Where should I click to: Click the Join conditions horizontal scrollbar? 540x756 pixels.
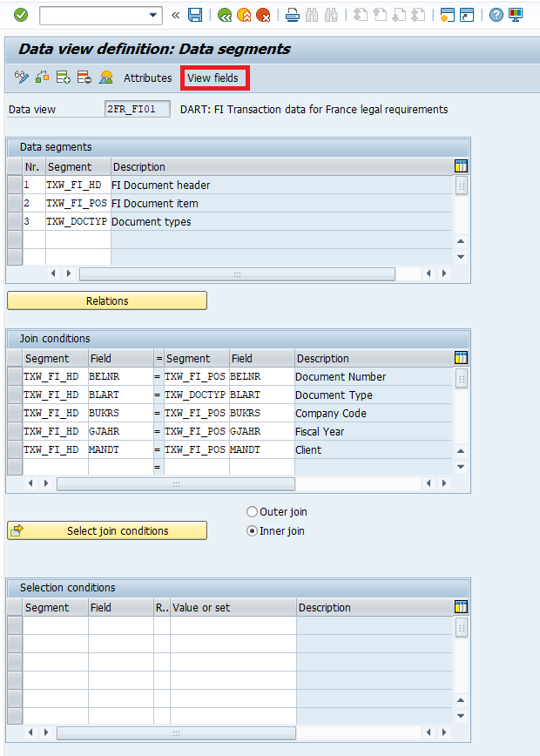point(235,483)
